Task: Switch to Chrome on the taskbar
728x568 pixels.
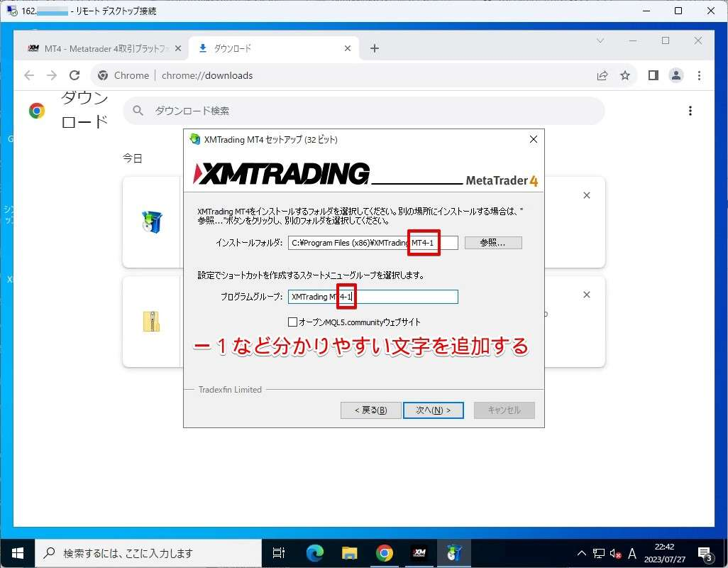Action: point(384,553)
